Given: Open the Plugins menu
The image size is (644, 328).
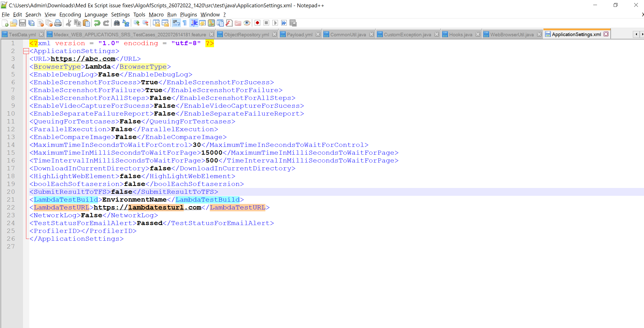Looking at the screenshot, I should coord(188,15).
